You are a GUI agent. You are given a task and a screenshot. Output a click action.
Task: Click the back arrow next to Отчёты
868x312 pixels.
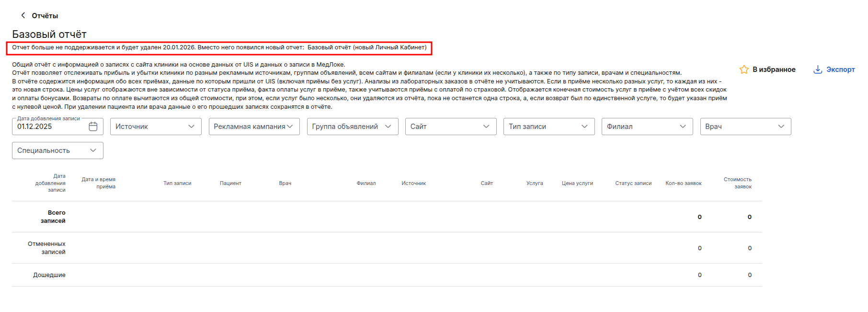tap(23, 15)
